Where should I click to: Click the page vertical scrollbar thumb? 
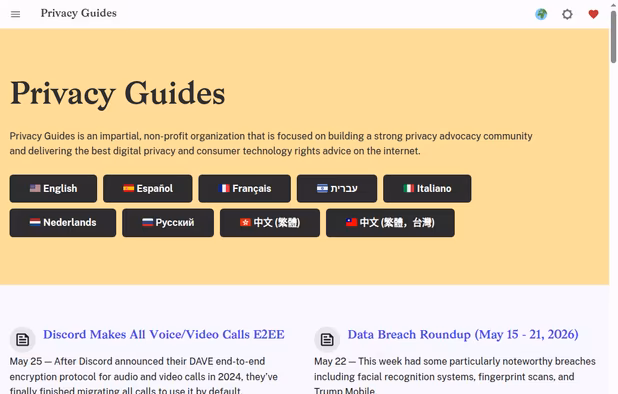click(x=613, y=36)
